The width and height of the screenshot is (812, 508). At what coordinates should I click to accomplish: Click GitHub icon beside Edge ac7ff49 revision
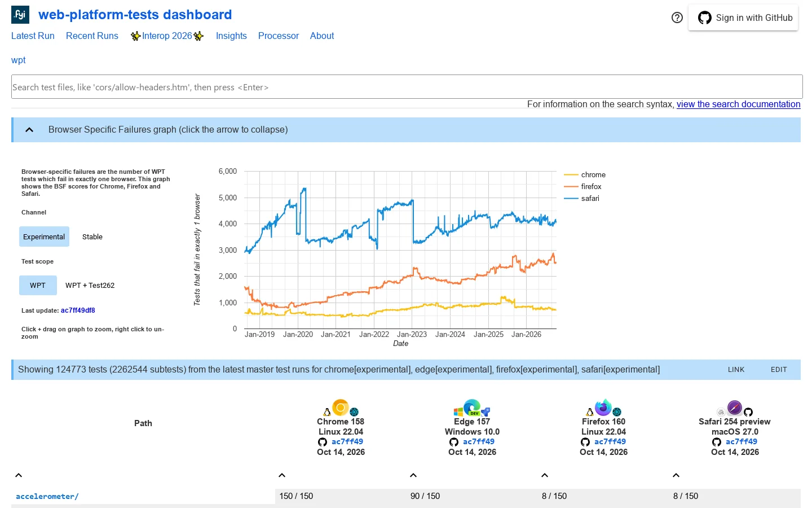click(454, 442)
